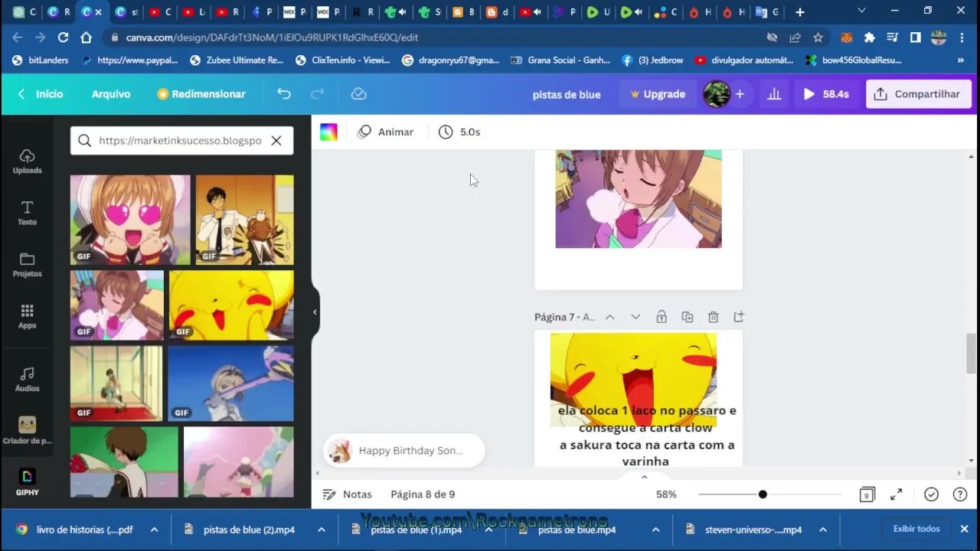Click the checkmark accessibility icon
This screenshot has width=980, height=551.
tap(931, 494)
